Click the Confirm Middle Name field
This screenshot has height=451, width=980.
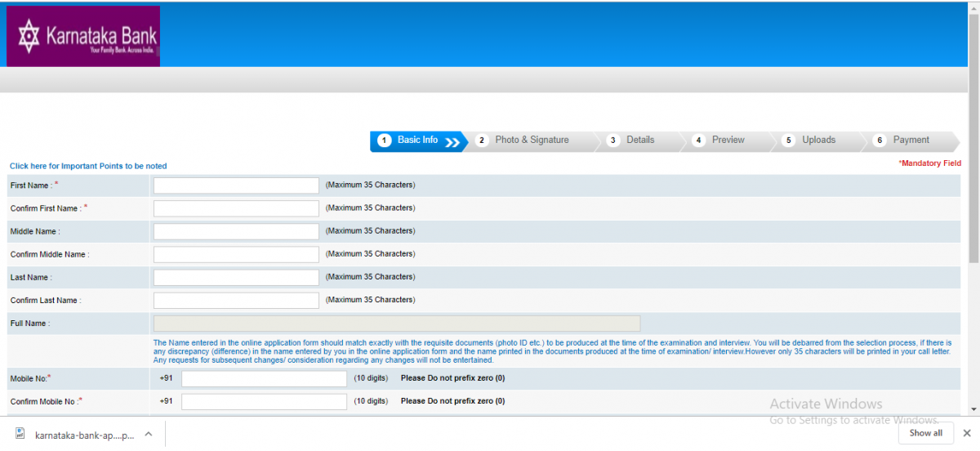pyautogui.click(x=236, y=254)
